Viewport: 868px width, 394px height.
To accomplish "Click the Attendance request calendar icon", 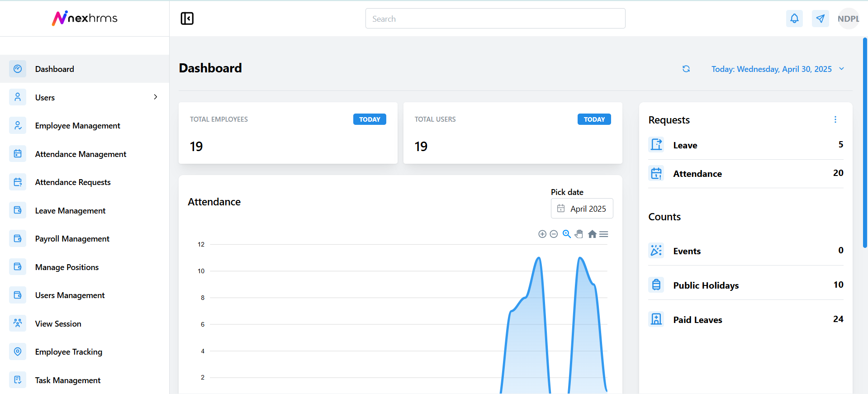I will click(656, 173).
